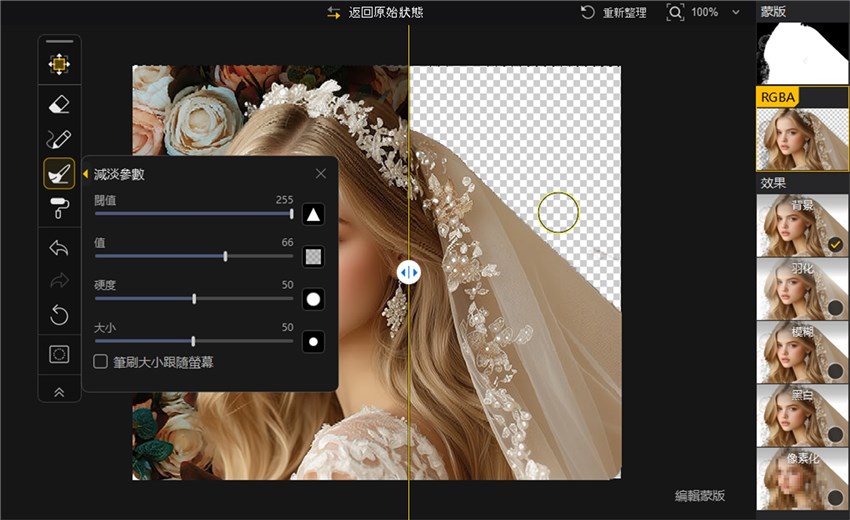Select the 模糊 effect thumbnail
Viewport: 850px width, 520px height.
tap(802, 352)
